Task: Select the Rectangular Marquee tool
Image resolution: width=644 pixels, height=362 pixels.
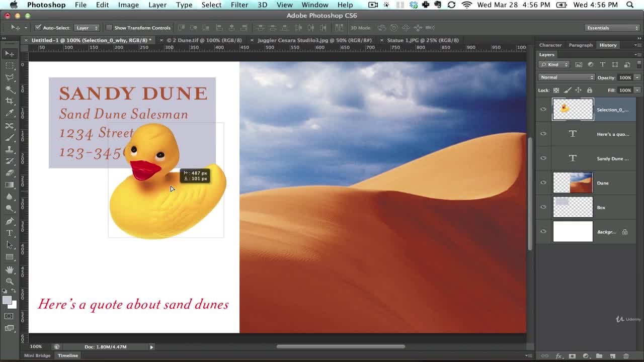Action: pos(10,65)
